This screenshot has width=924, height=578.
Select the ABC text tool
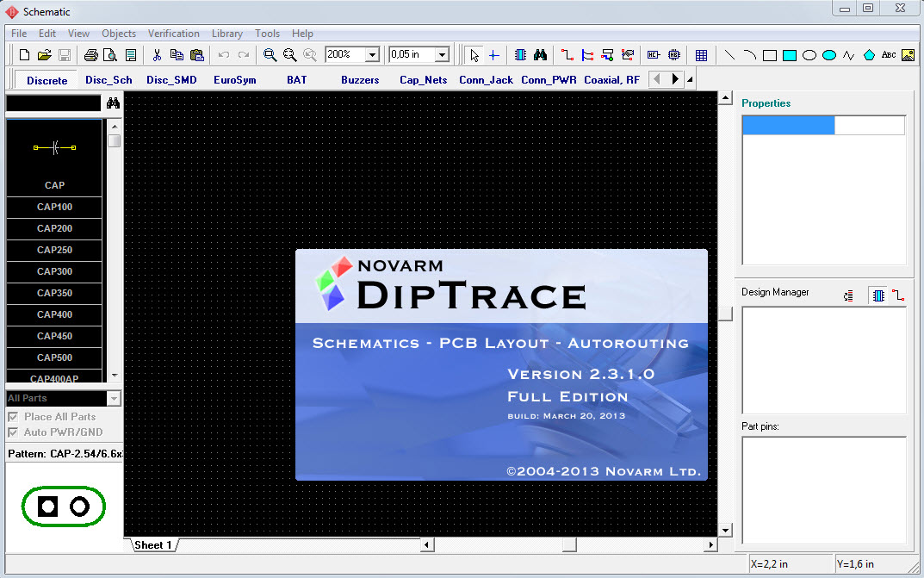tap(889, 55)
